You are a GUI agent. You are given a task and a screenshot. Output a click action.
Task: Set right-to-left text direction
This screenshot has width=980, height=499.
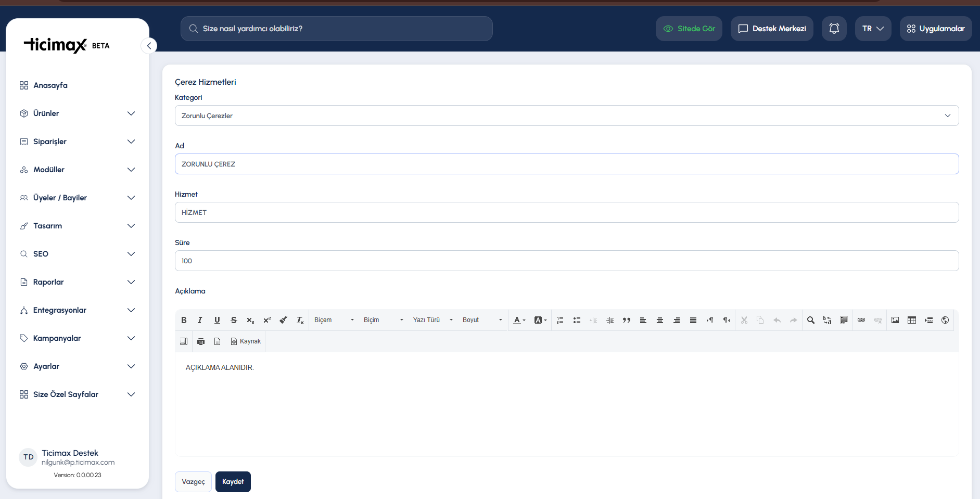pos(727,320)
